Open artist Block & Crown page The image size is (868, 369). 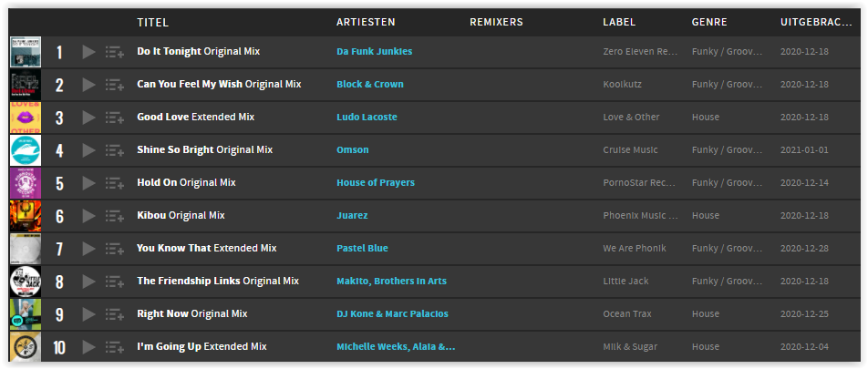tap(370, 84)
